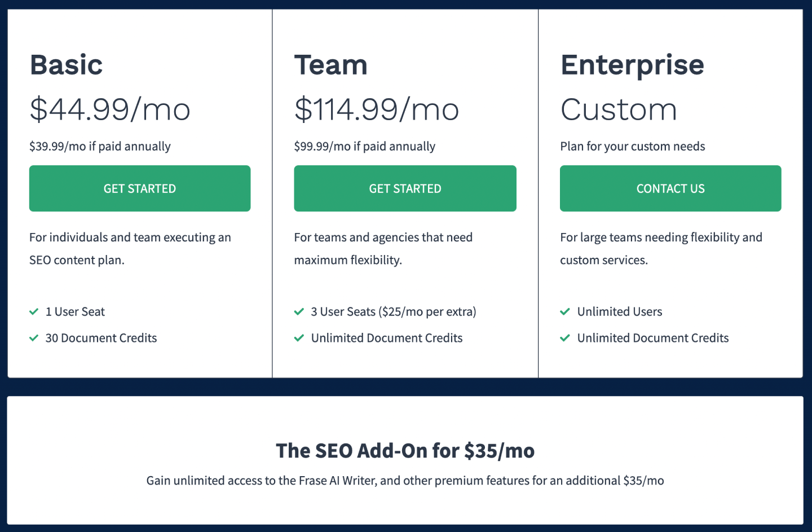Click the checkmark beside 3 User Seats
This screenshot has height=532, width=812.
pyautogui.click(x=299, y=311)
